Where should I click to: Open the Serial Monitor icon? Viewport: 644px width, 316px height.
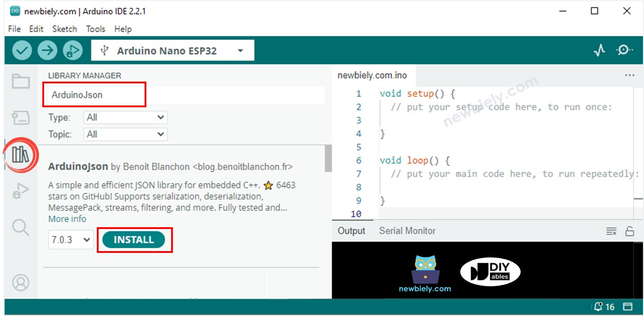pyautogui.click(x=624, y=50)
